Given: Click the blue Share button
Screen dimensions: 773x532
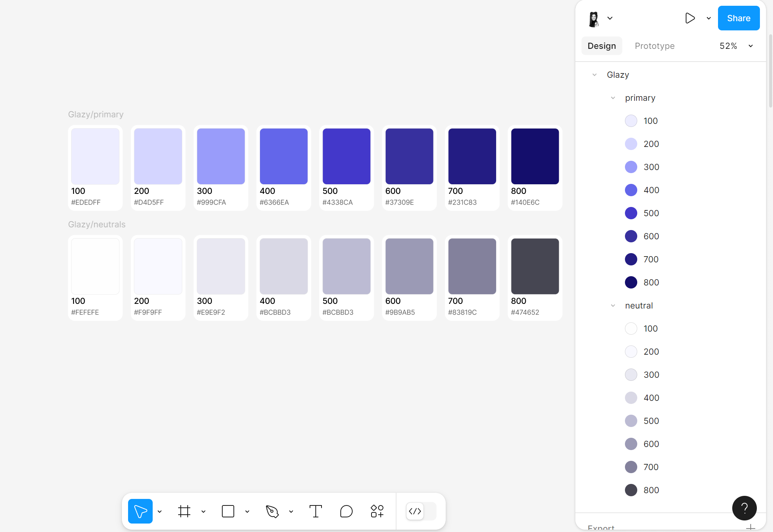Looking at the screenshot, I should (738, 18).
